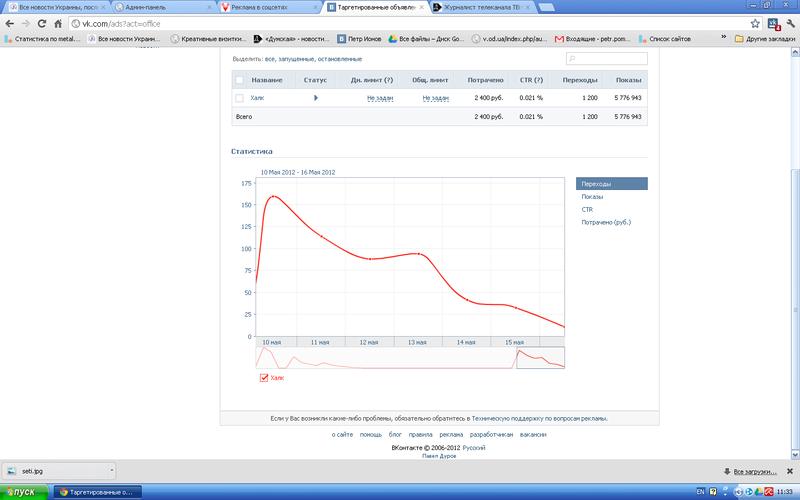Image resolution: width=800 pixels, height=500 pixels.
Task: Select all campaigns via the все link
Action: click(269, 59)
